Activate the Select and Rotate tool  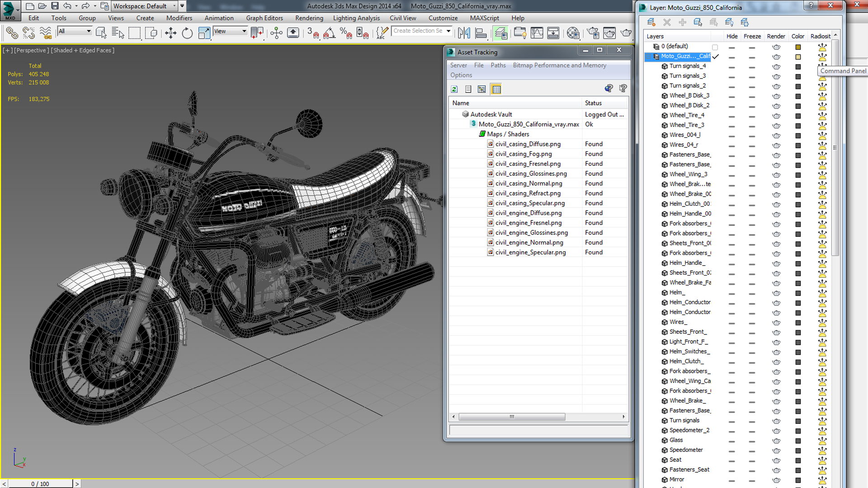187,33
